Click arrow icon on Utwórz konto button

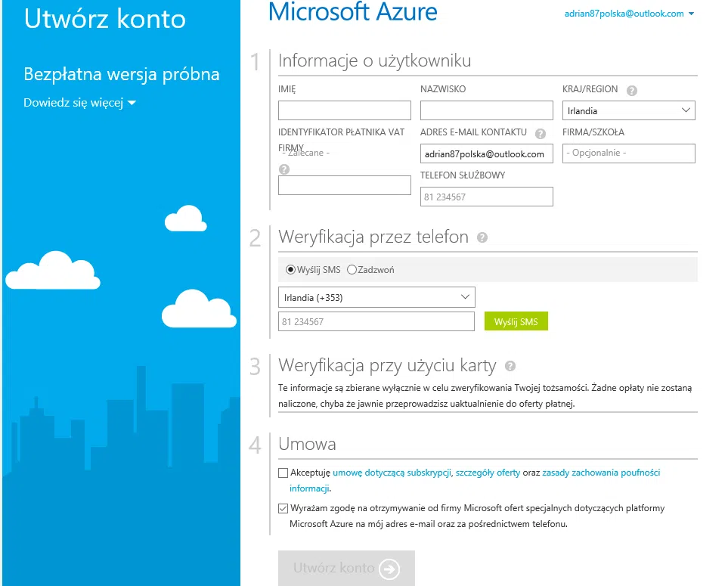389,569
